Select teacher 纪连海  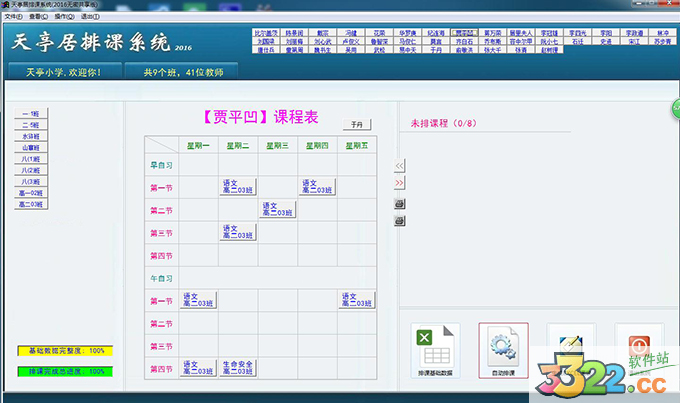[x=436, y=33]
